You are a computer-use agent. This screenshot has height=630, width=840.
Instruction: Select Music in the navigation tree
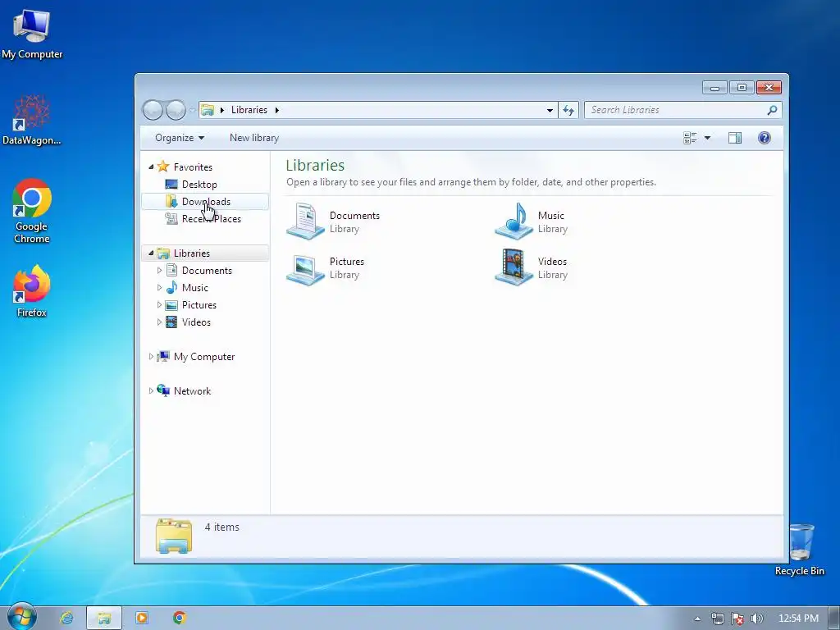[x=195, y=288]
